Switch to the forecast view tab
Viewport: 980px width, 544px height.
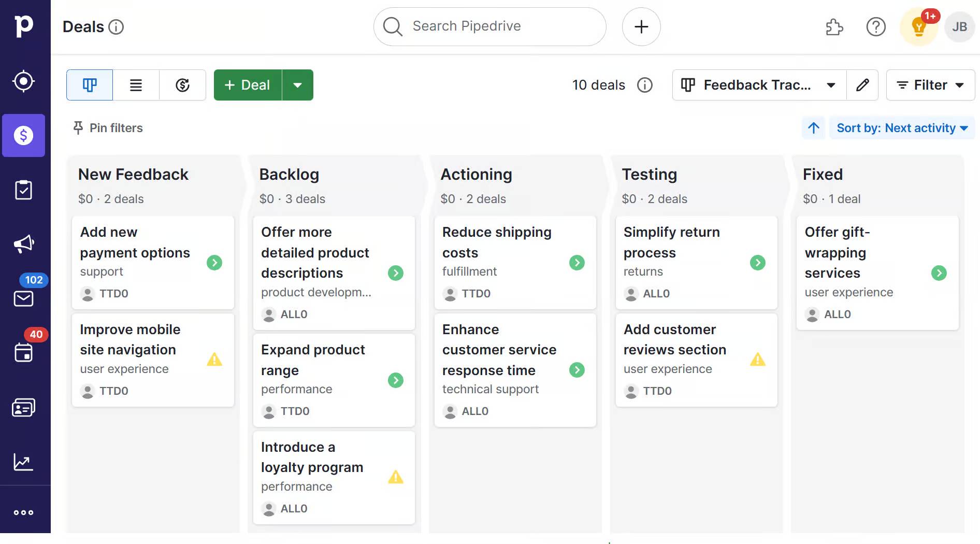click(x=182, y=85)
